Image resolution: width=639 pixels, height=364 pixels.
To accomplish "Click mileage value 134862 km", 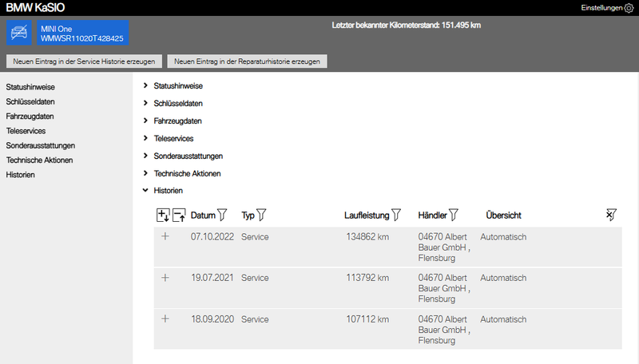I will pos(367,237).
